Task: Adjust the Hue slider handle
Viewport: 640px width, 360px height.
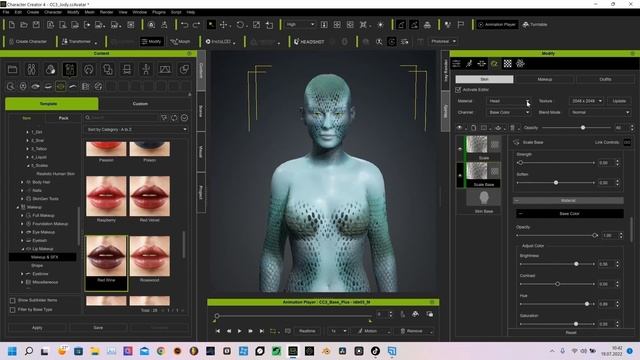Action: tap(587, 304)
